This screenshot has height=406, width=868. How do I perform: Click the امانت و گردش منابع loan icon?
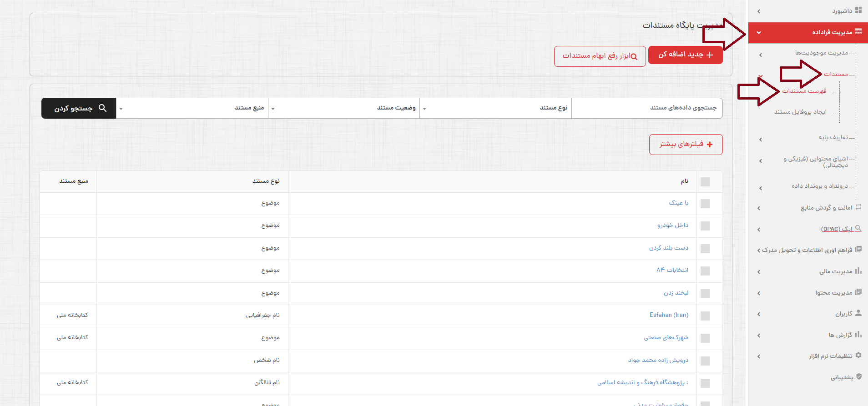click(858, 207)
